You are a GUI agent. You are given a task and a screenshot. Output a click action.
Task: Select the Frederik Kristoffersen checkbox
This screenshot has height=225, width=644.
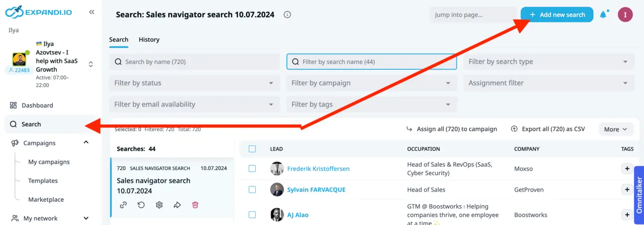tap(252, 169)
